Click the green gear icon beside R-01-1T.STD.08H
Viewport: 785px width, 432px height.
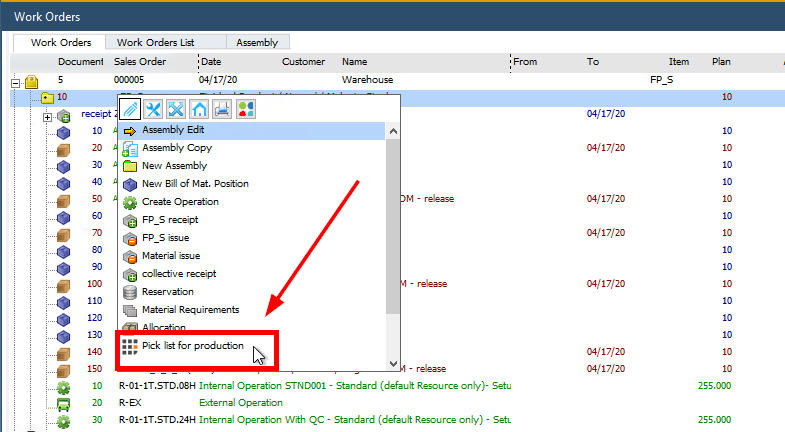pyautogui.click(x=64, y=385)
